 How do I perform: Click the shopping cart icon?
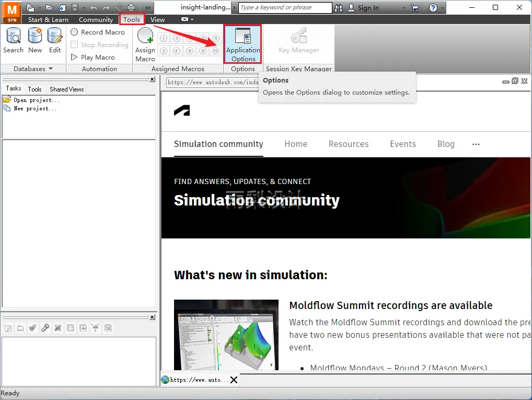[x=415, y=8]
